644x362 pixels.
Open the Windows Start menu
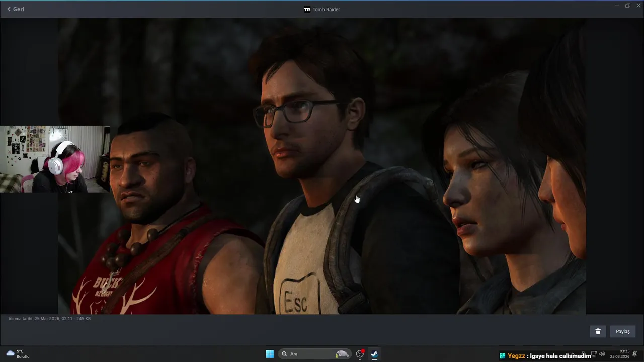[270, 354]
